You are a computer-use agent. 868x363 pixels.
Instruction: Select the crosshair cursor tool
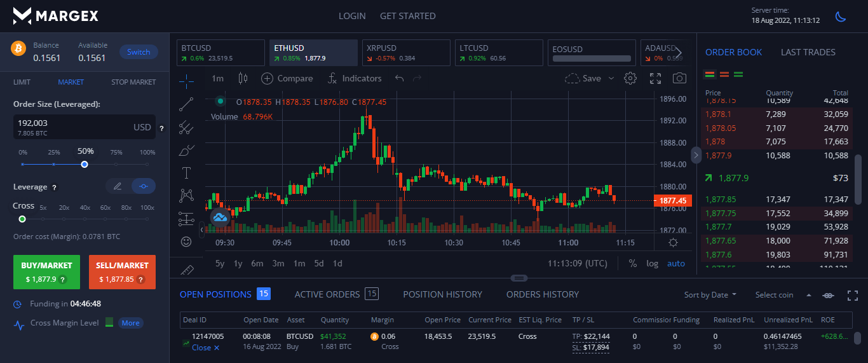tap(186, 80)
